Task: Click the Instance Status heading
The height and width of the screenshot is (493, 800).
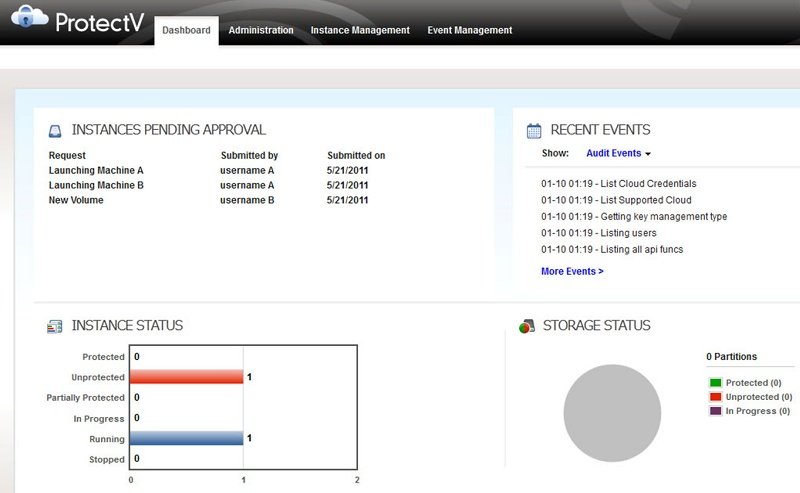Action: pyautogui.click(x=127, y=325)
